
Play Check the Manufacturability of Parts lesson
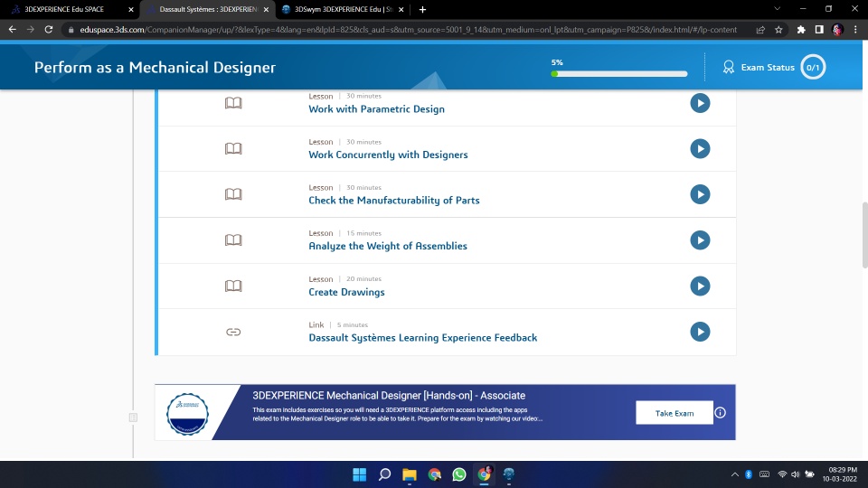700,194
